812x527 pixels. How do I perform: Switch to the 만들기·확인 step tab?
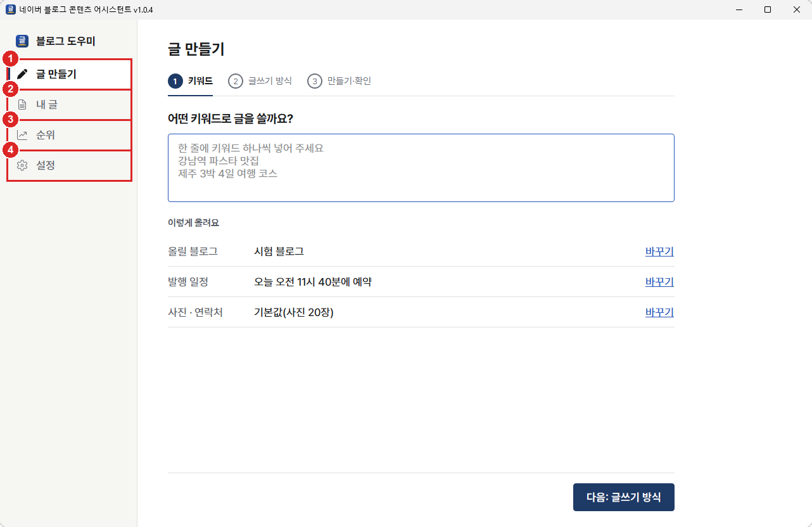click(x=339, y=81)
